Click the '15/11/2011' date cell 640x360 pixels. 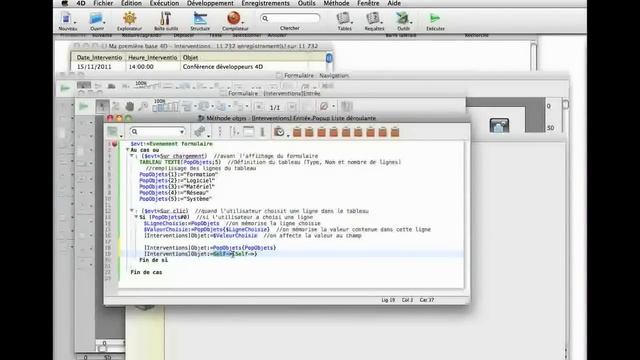tap(94, 67)
